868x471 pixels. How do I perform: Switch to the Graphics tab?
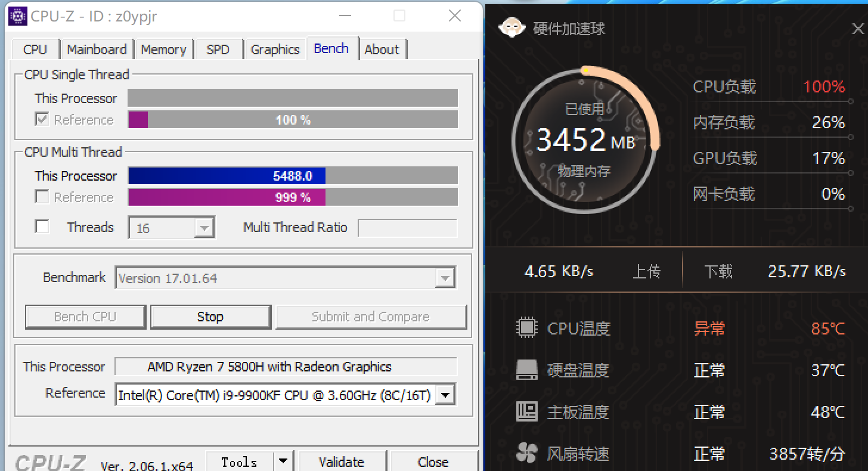(275, 49)
